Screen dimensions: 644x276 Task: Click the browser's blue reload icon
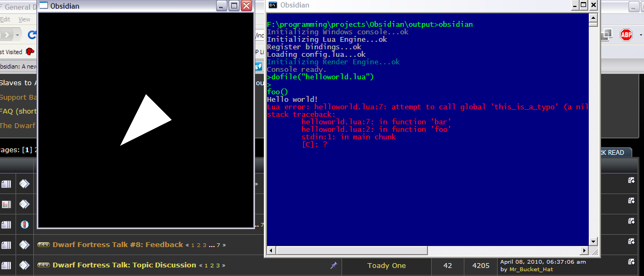[x=32, y=35]
